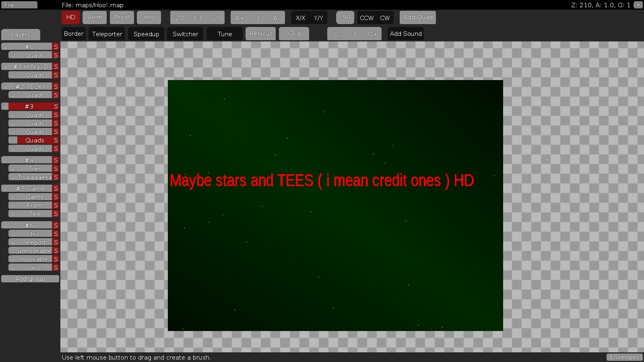The height and width of the screenshot is (362, 644).
Task: Toggle visibility of the teleport layer
Action: [13, 242]
